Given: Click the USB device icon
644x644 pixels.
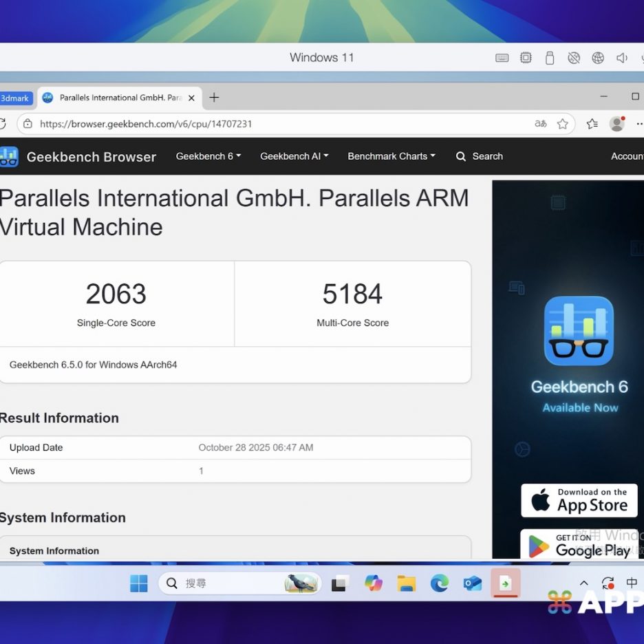Looking at the screenshot, I should point(549,58).
